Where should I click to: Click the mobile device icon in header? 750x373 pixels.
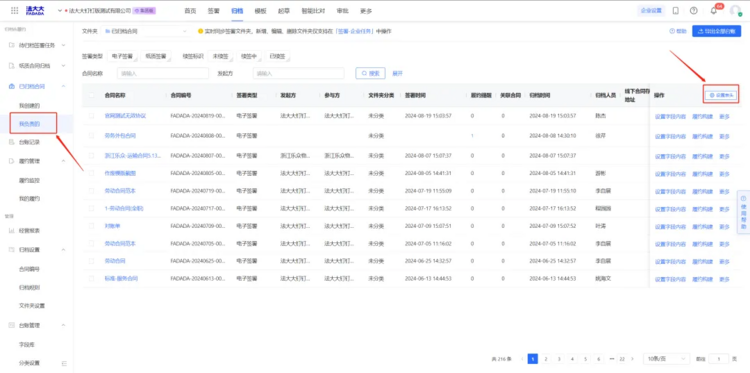[676, 11]
